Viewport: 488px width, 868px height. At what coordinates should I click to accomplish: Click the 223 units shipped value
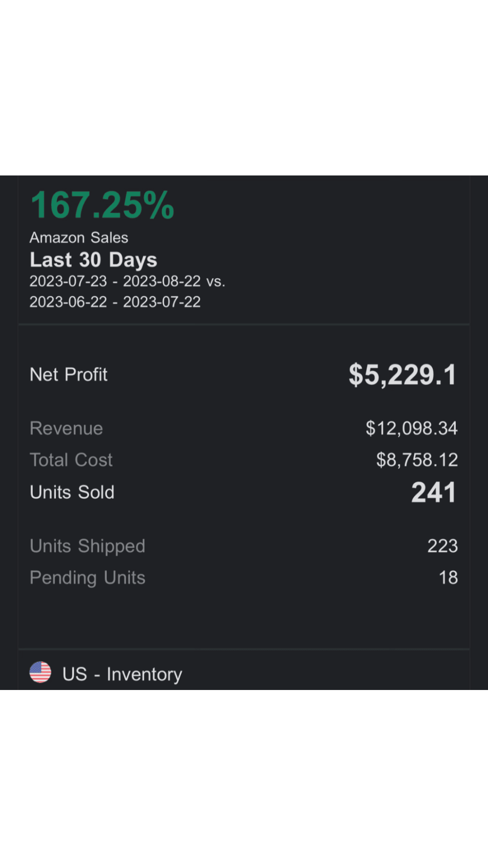[442, 546]
